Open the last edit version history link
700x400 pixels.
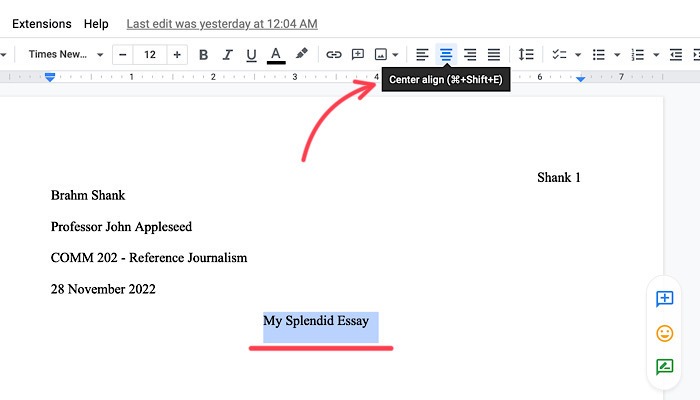222,24
